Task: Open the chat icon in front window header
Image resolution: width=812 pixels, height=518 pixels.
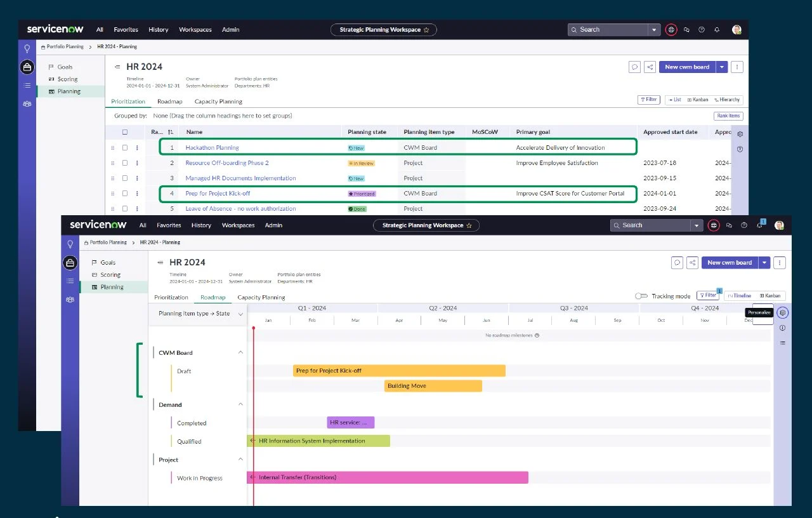Action: click(x=730, y=225)
